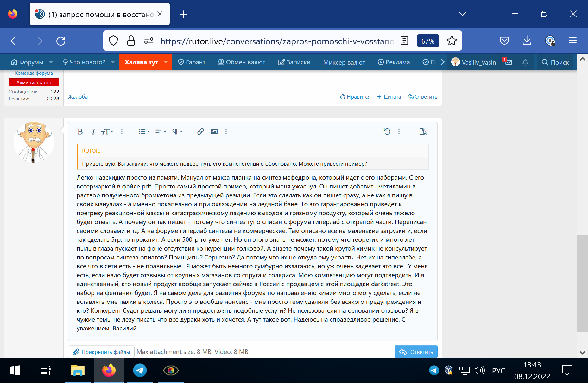Click Прикрепить файлы to attach files

pos(101,352)
